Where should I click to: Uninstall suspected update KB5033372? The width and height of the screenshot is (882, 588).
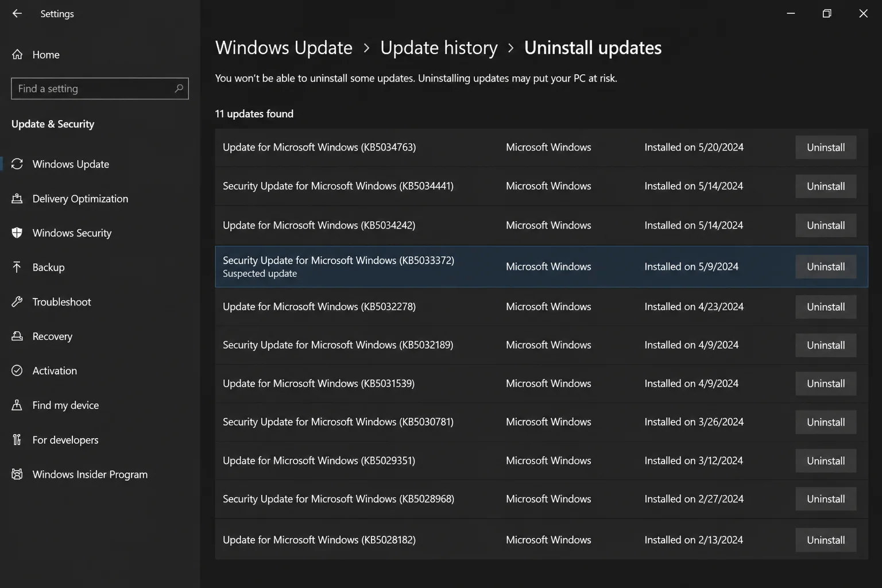click(x=826, y=266)
